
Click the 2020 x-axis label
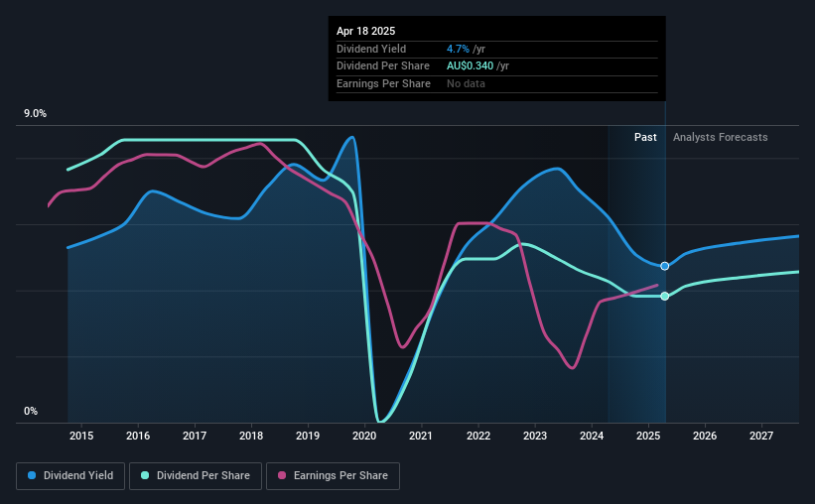pyautogui.click(x=364, y=436)
